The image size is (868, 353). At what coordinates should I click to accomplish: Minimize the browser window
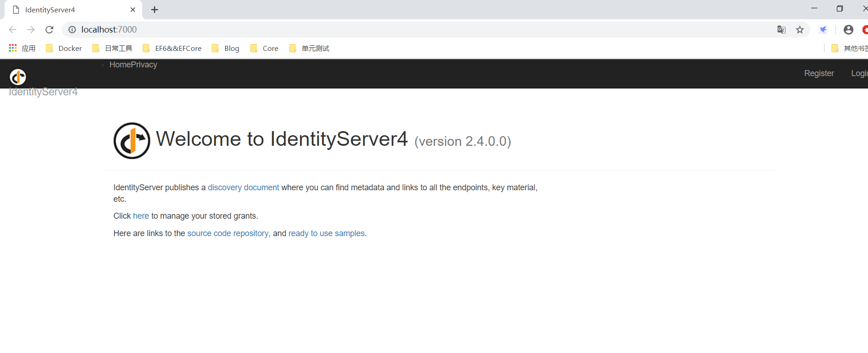pos(814,8)
